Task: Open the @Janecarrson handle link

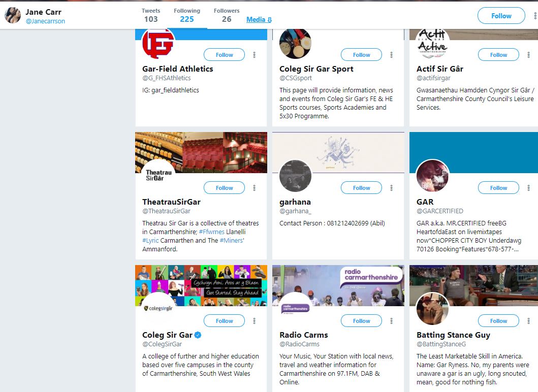Action: pyautogui.click(x=45, y=21)
